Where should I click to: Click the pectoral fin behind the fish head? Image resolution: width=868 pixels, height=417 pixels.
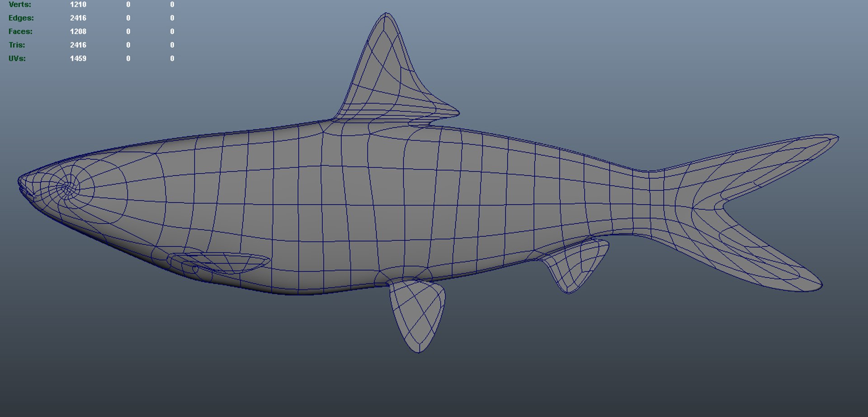coord(219,263)
